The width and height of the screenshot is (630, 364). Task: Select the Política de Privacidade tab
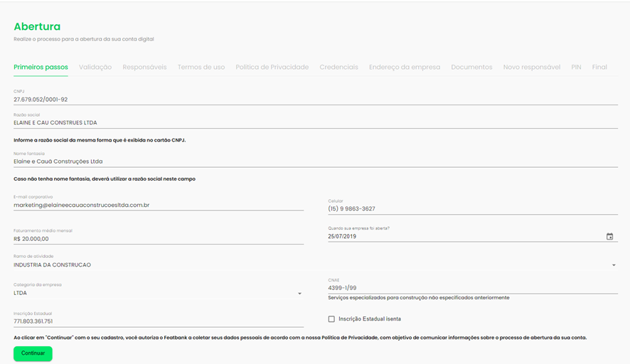pos(272,67)
